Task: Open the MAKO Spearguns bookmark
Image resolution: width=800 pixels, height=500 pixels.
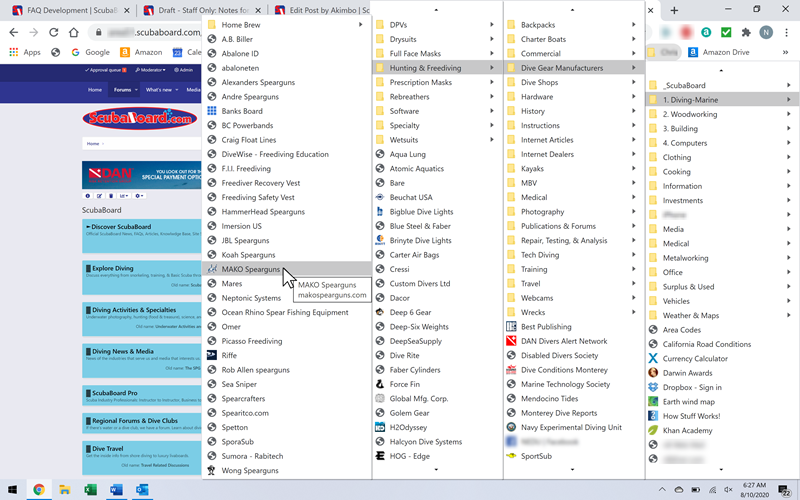Action: coord(287,269)
